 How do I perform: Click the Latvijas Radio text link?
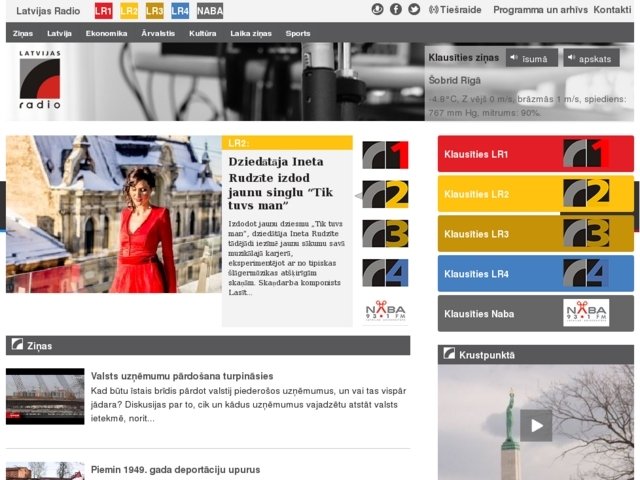point(48,11)
